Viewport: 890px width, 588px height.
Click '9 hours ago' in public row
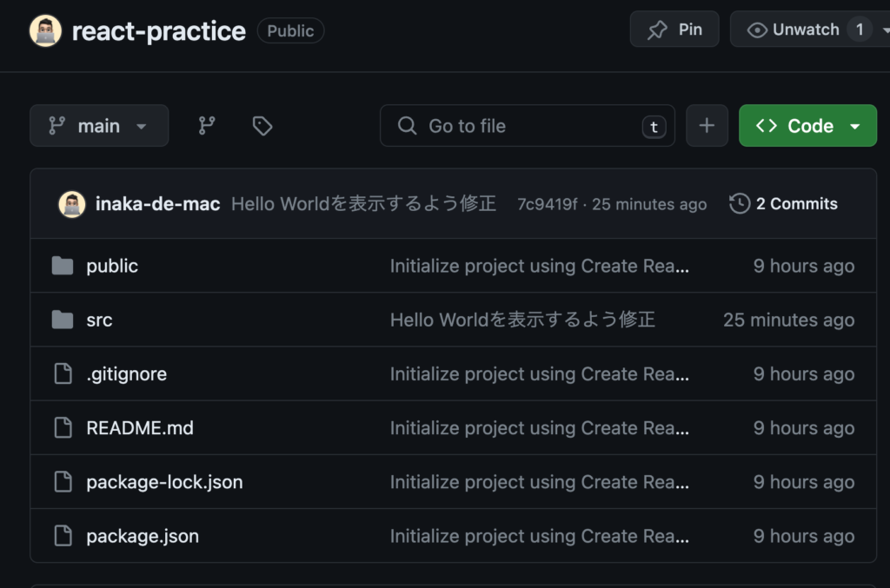(804, 266)
